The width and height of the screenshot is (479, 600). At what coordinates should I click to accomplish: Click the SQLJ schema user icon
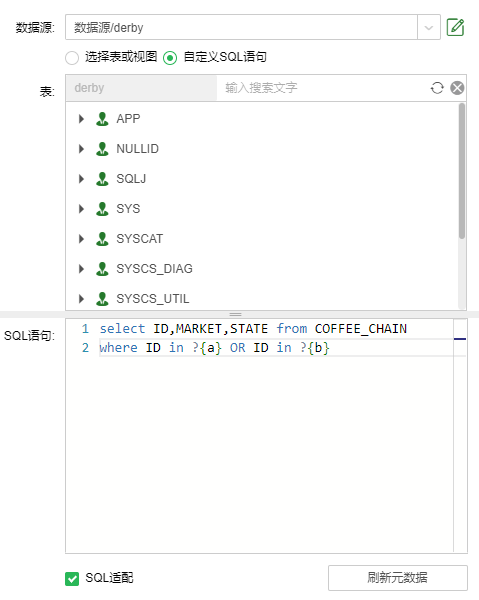click(102, 179)
